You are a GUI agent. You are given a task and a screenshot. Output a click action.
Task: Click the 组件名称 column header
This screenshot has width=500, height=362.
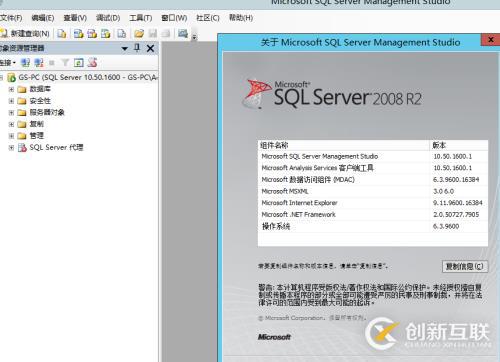tap(344, 145)
